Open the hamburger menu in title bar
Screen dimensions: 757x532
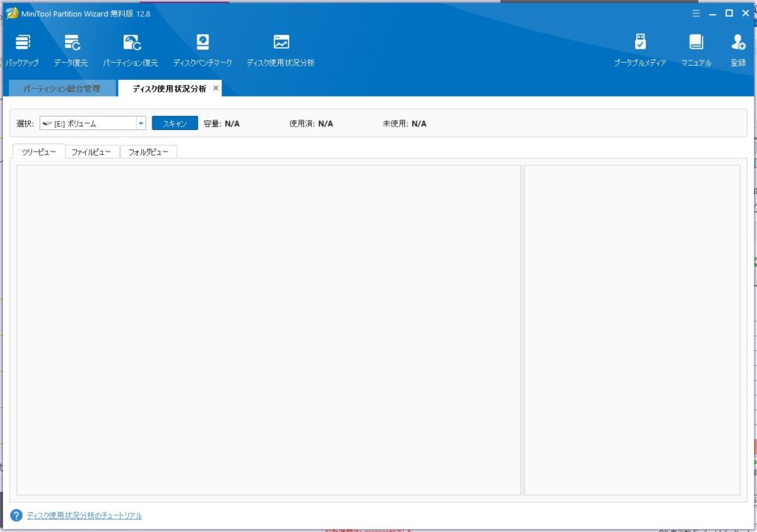tap(696, 13)
